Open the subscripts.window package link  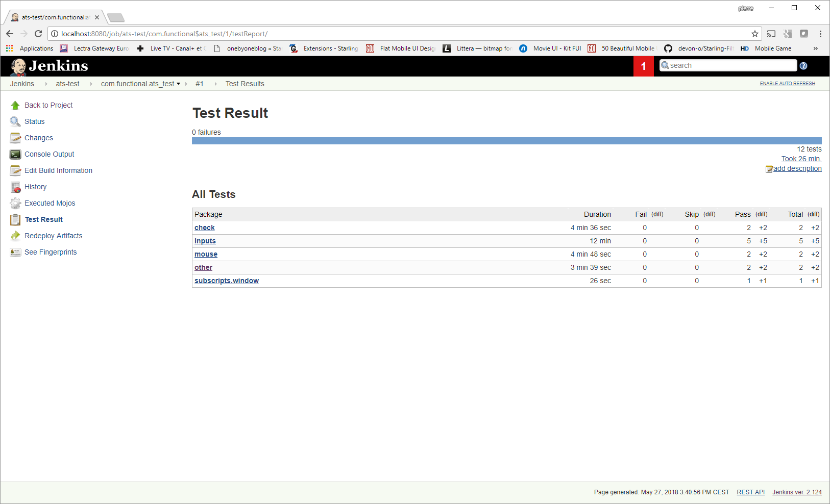(x=227, y=281)
